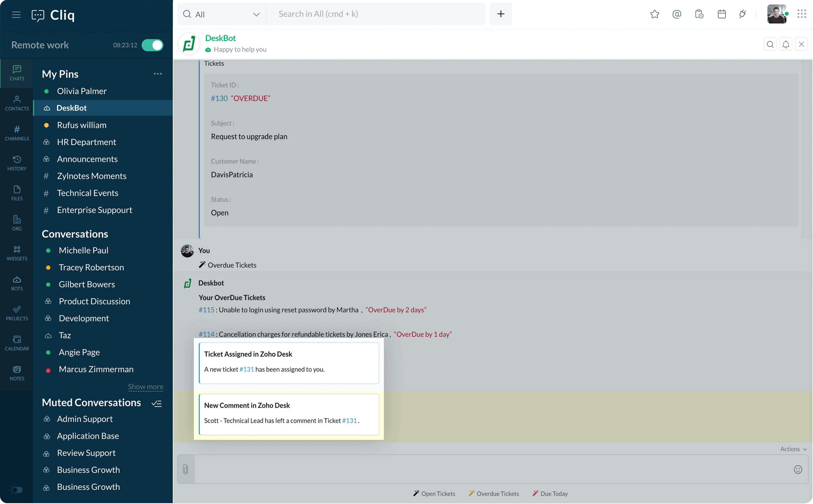This screenshot has height=504, width=813.
Task: Open the emoji picker in message box
Action: coord(798,469)
